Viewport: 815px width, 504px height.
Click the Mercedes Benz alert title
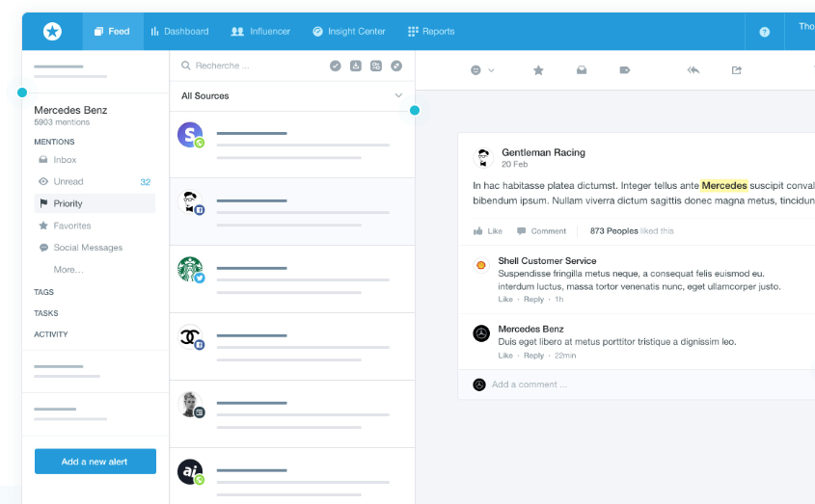(x=70, y=110)
